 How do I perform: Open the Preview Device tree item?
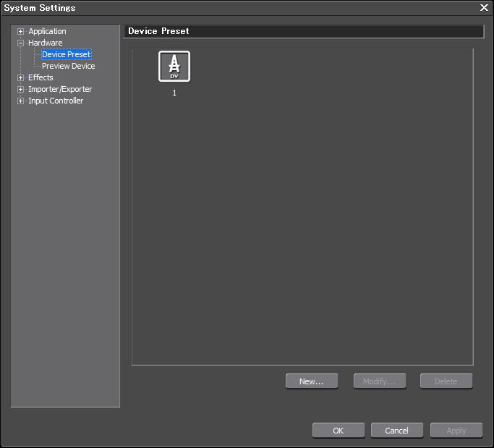(x=69, y=66)
